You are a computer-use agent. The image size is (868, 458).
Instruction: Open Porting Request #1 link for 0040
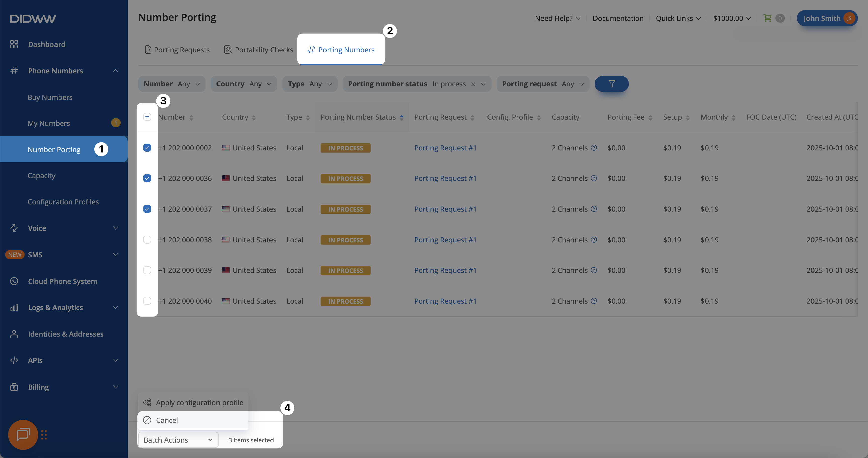[445, 301]
